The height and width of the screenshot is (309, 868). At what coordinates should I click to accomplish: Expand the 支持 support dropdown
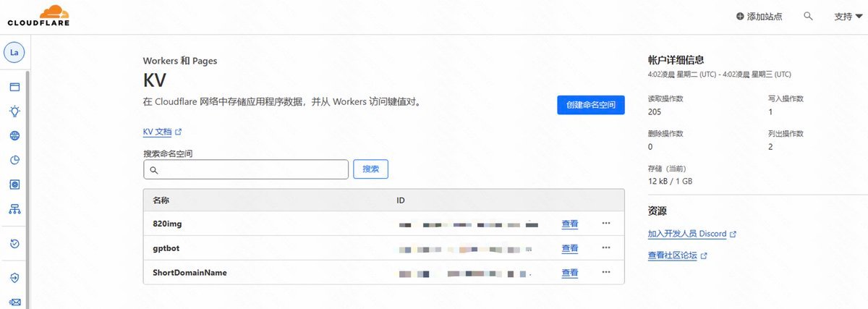pos(847,16)
